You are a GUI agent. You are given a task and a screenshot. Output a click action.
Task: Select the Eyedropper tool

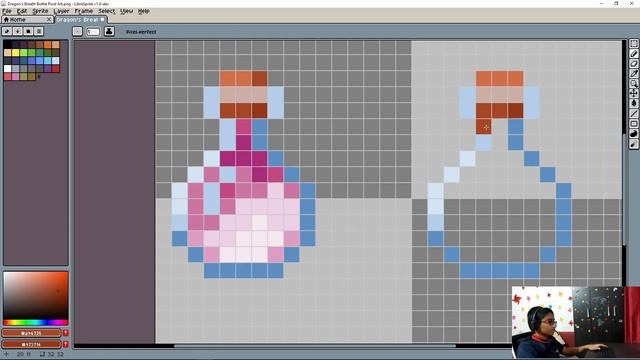click(633, 73)
